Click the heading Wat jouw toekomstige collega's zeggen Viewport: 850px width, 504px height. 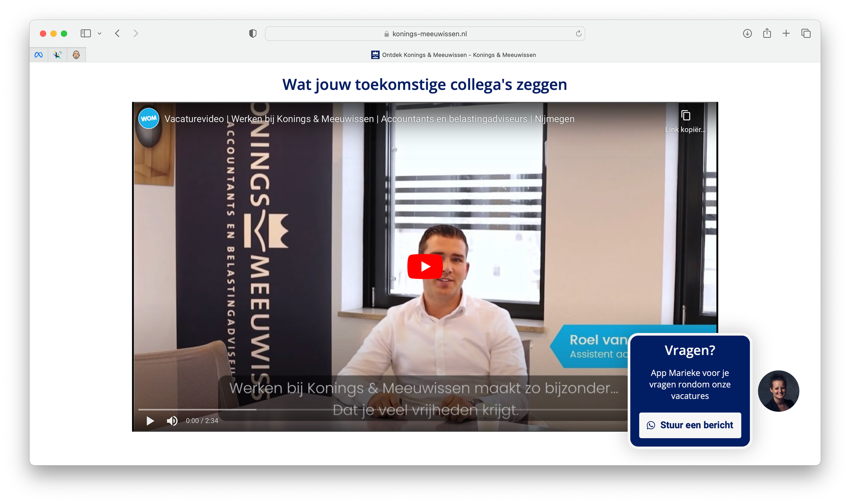(425, 84)
